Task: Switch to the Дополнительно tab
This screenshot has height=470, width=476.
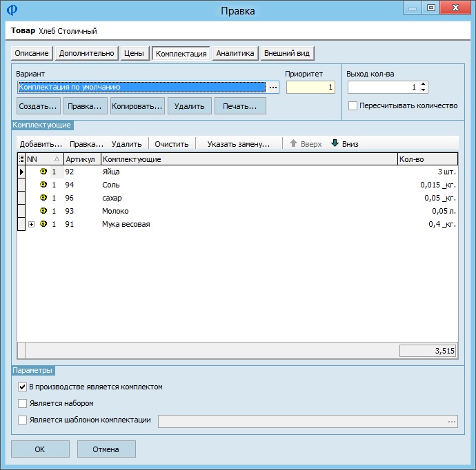Action: (86, 53)
